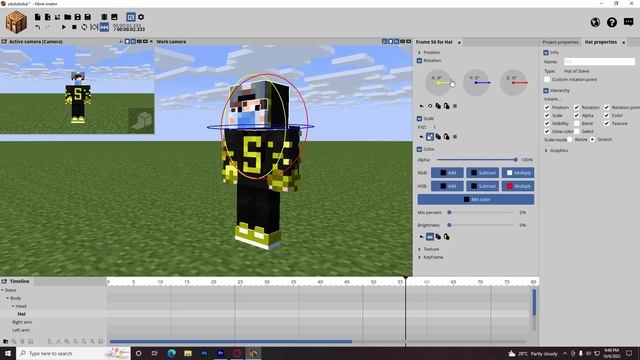Screen dimensions: 640x360
Task: Select the Frame 56 for Hat tab
Action: (x=434, y=42)
